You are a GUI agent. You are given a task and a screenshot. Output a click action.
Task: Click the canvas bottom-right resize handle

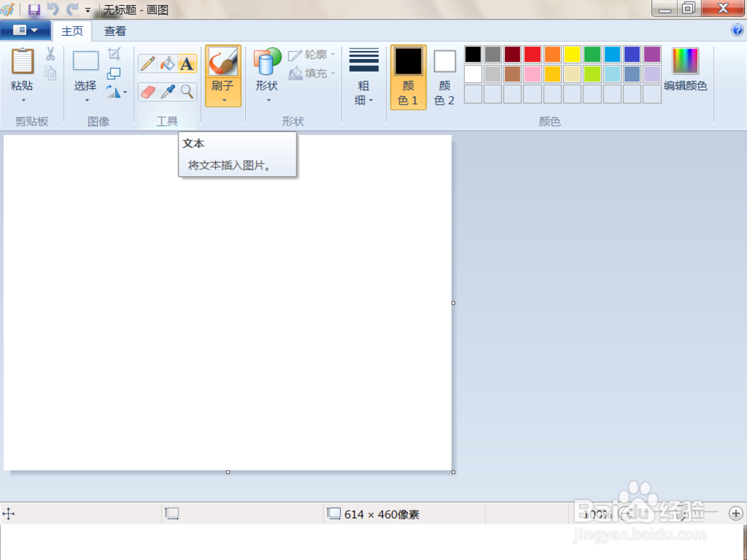point(453,472)
